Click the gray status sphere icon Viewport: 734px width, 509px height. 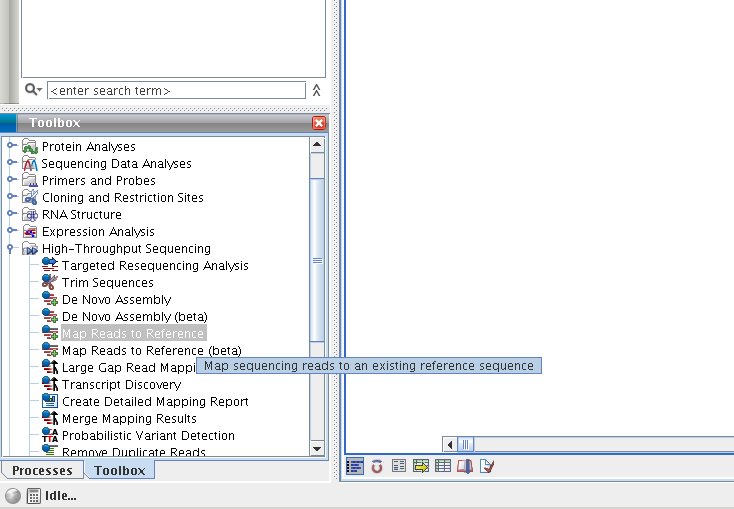(x=13, y=496)
